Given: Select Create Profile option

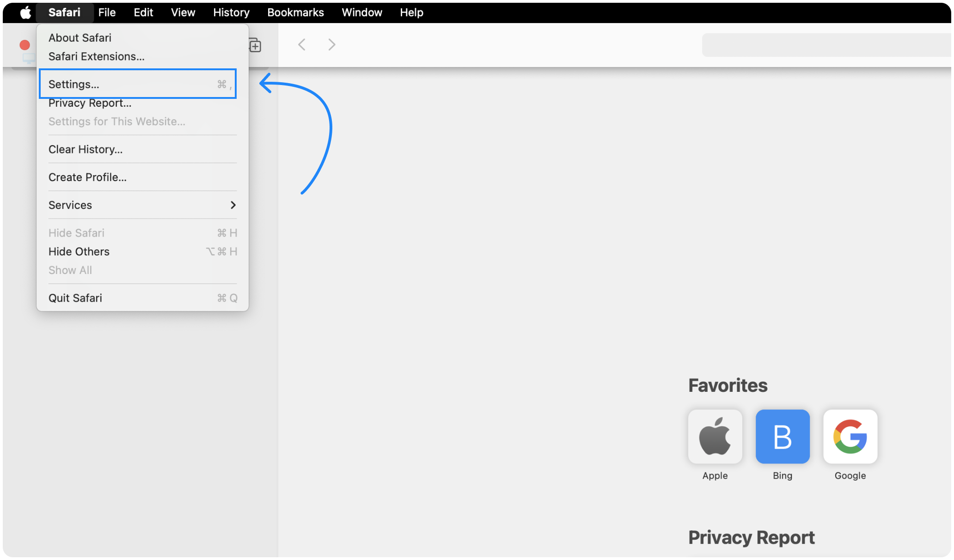Looking at the screenshot, I should 87,177.
